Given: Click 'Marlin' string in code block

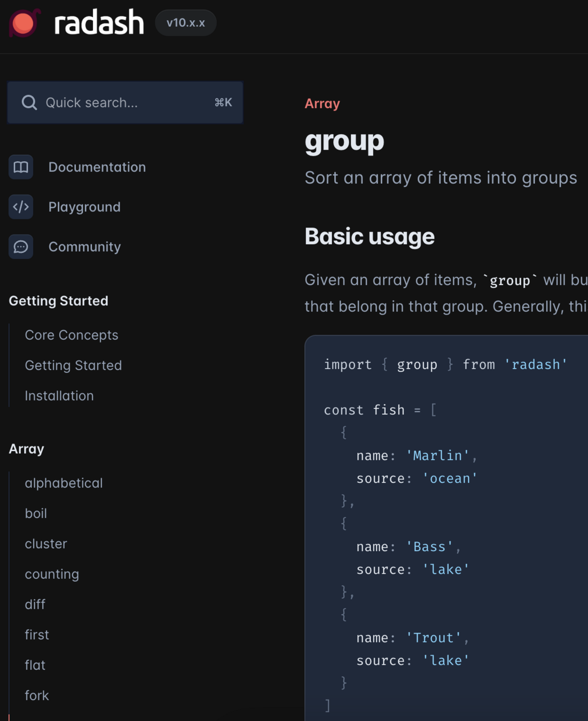Looking at the screenshot, I should pyautogui.click(x=437, y=456).
